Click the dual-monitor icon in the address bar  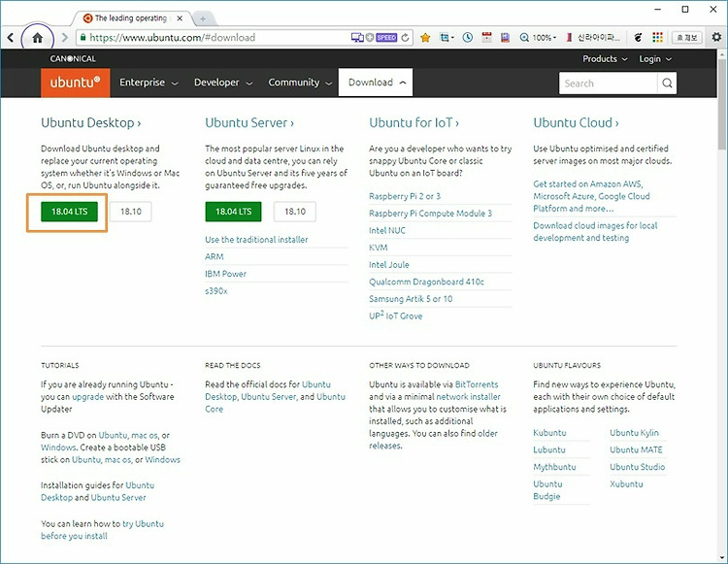(x=357, y=38)
